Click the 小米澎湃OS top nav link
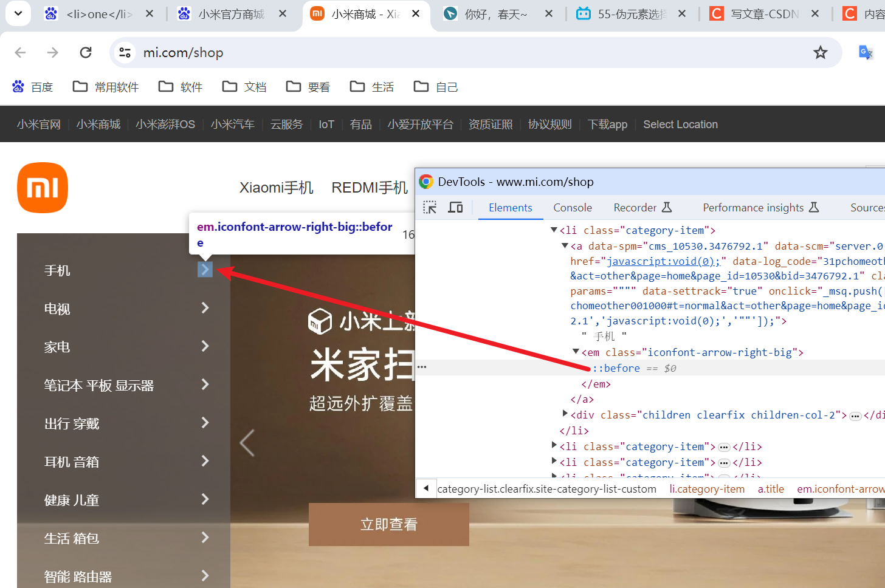885x588 pixels. (x=165, y=125)
